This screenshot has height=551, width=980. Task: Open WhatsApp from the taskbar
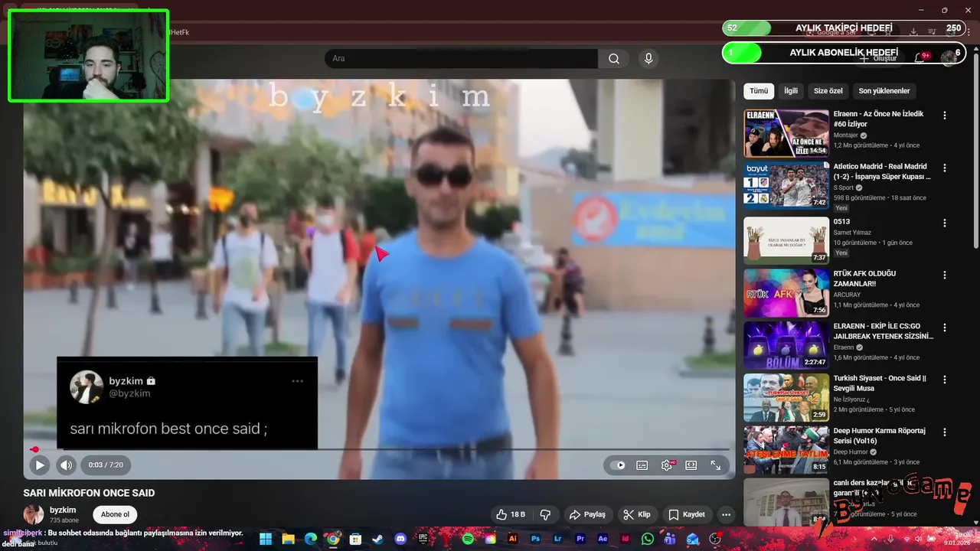coord(648,539)
